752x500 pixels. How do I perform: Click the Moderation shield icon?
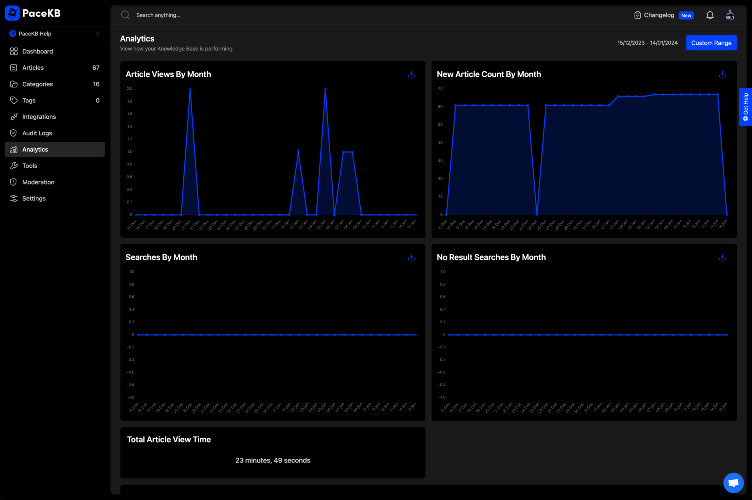point(14,182)
